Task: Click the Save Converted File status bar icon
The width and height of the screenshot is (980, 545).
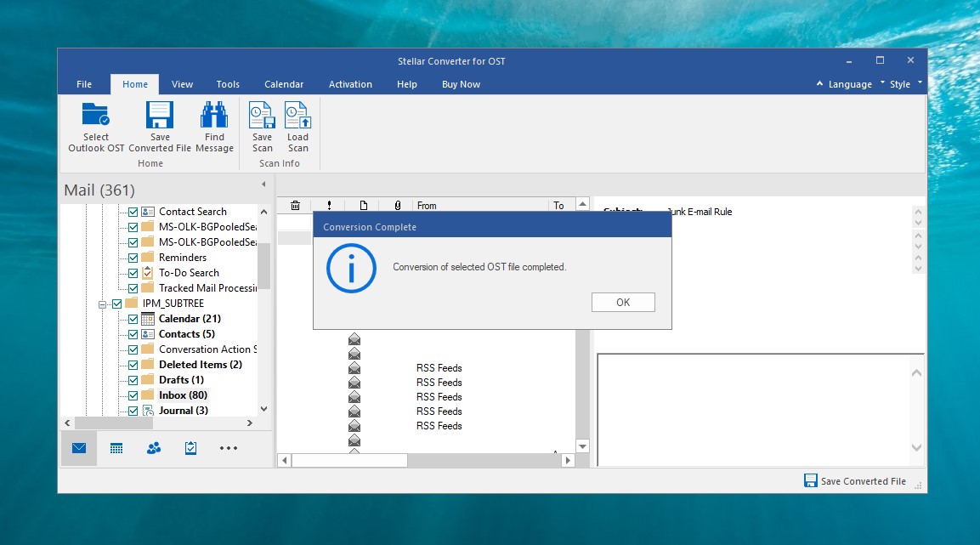Action: click(x=811, y=480)
